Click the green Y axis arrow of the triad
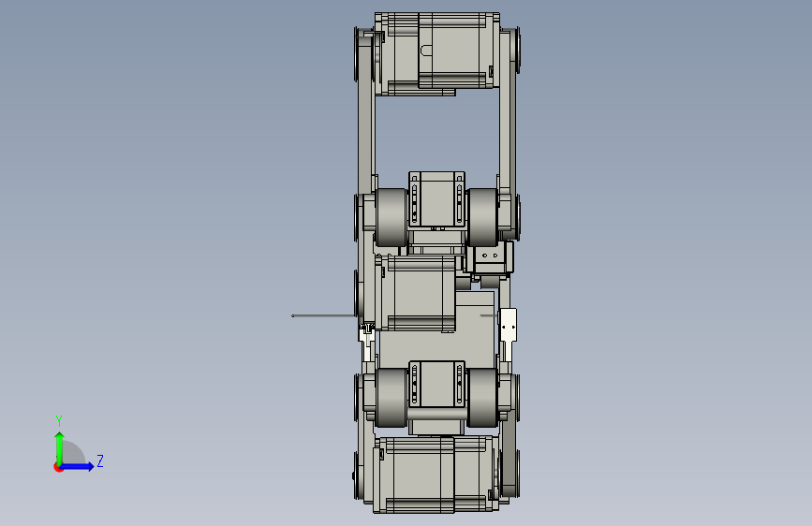The width and height of the screenshot is (812, 526). click(59, 447)
